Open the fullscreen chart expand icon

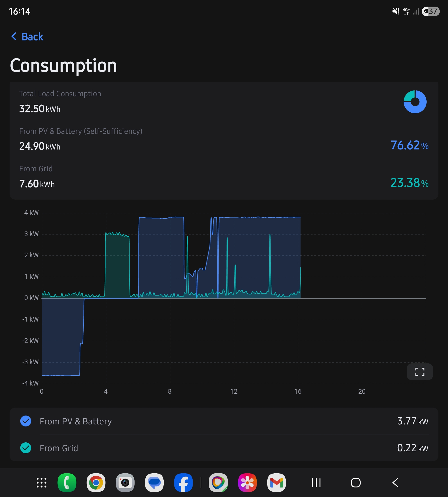(420, 372)
